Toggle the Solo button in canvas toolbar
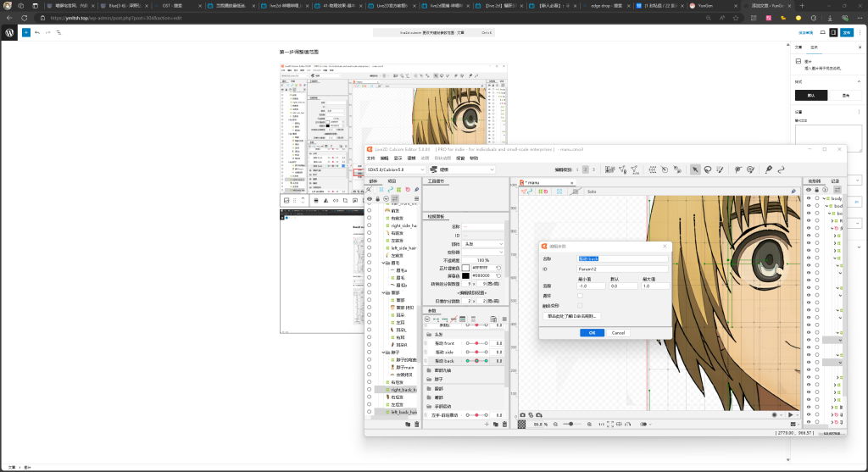The height and width of the screenshot is (472, 868). point(592,192)
